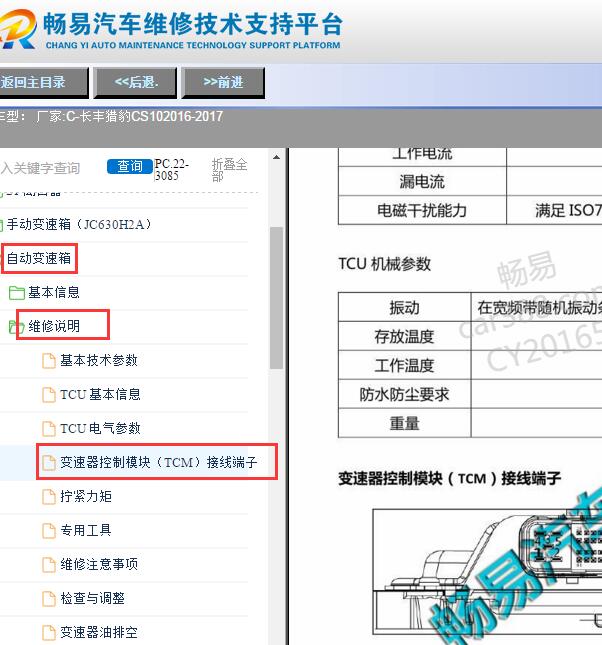
Task: Click the page icon beside 变速器控制模块 entry
Action: 49,463
